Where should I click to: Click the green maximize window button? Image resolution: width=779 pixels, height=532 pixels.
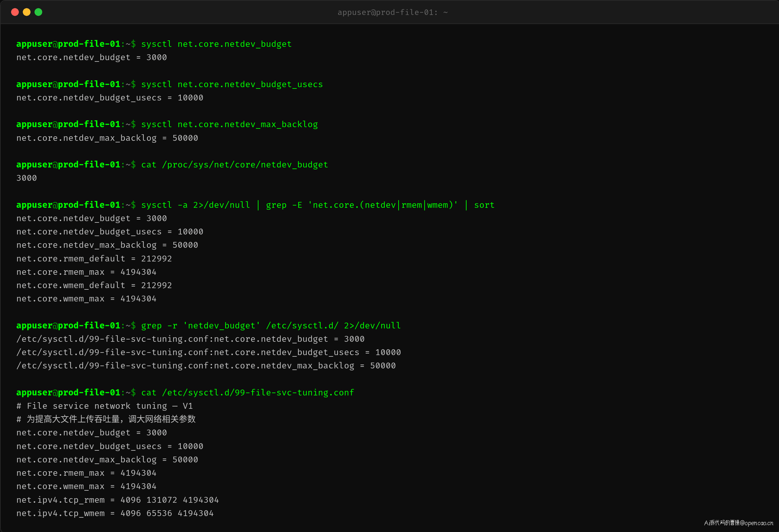point(39,12)
